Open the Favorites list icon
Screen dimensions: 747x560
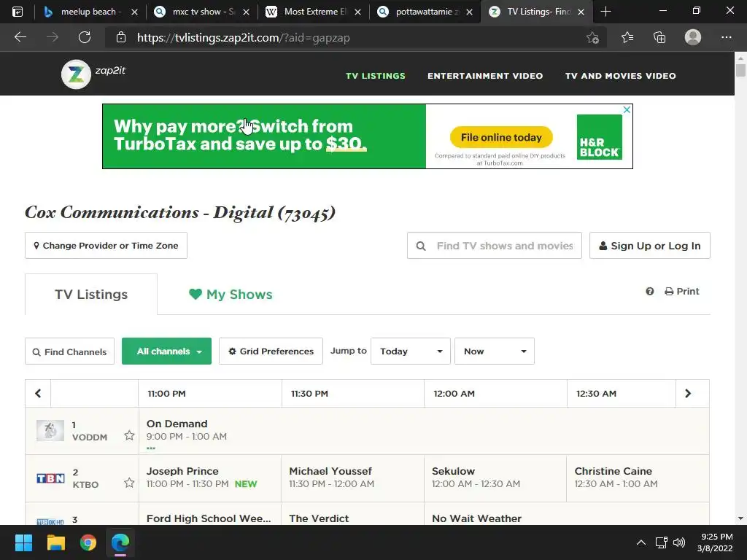(627, 37)
